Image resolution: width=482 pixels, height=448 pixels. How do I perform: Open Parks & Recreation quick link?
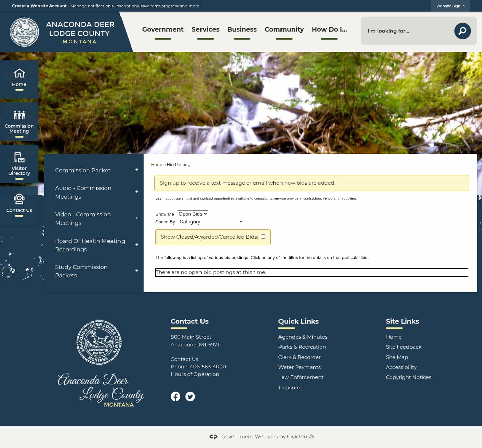tap(302, 347)
